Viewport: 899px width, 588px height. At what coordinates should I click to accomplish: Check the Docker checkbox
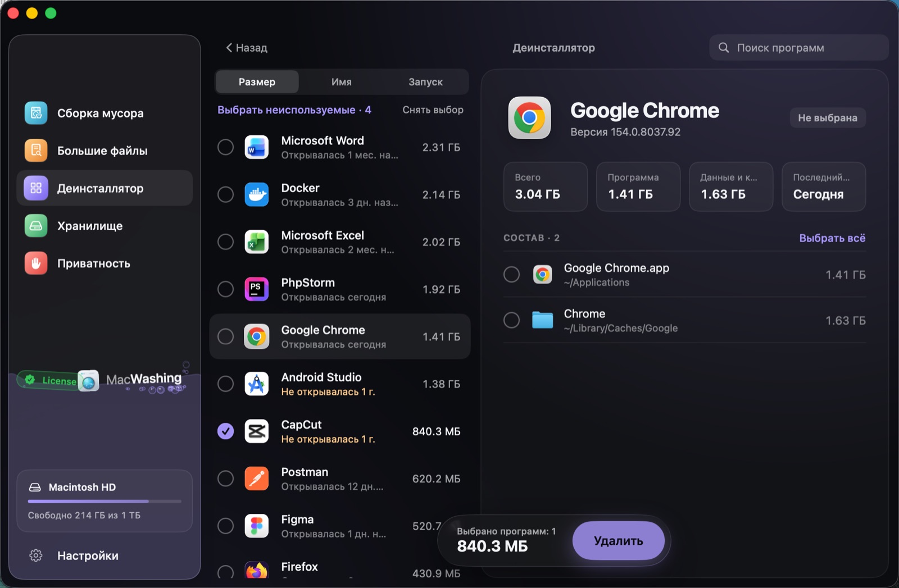(225, 194)
